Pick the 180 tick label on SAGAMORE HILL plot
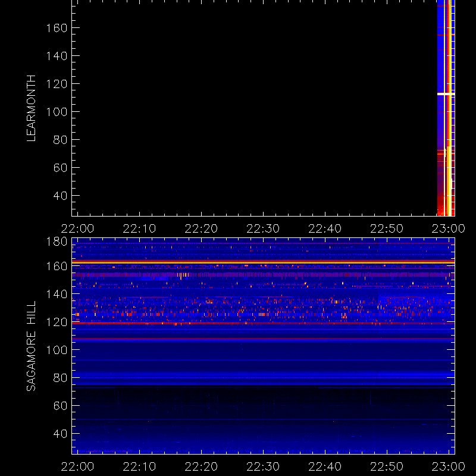 point(57,242)
